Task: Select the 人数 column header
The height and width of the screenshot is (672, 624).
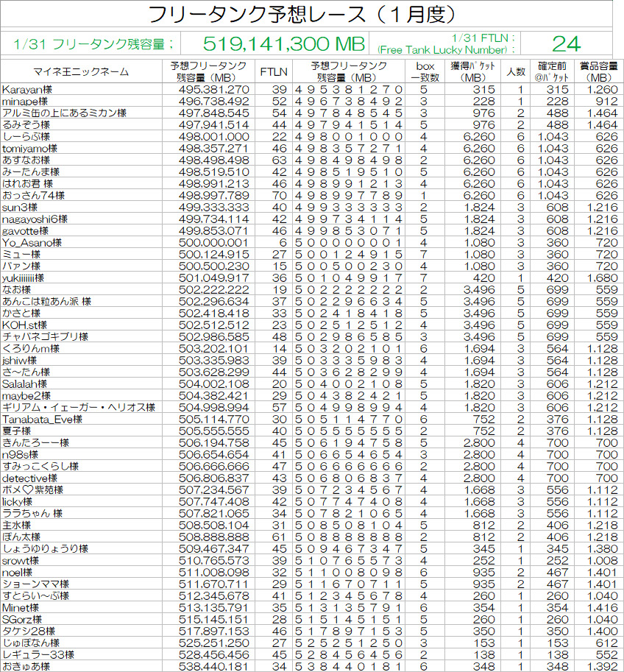Action: click(x=516, y=71)
